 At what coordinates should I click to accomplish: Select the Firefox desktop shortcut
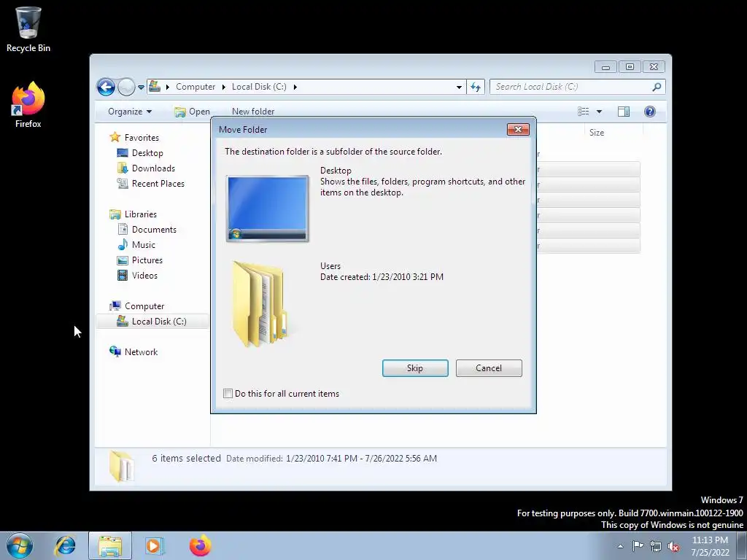pos(28,105)
